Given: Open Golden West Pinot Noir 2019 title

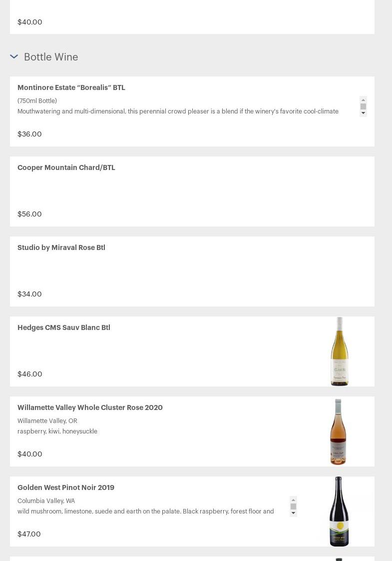Looking at the screenshot, I should tap(66, 487).
